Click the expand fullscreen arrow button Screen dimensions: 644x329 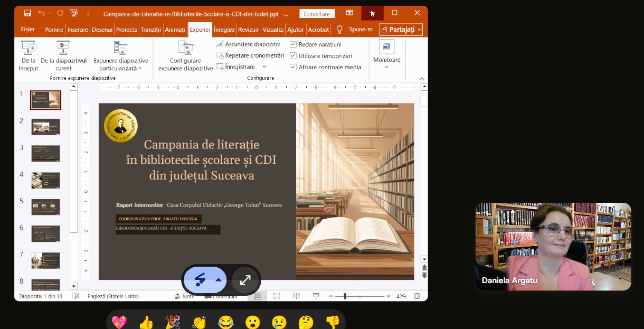pyautogui.click(x=245, y=280)
